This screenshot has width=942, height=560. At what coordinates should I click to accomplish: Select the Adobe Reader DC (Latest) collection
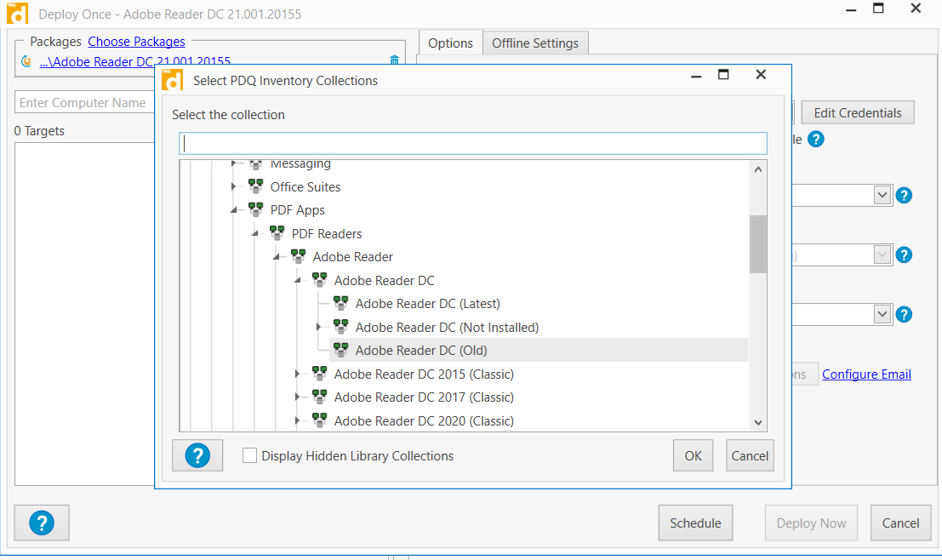427,304
